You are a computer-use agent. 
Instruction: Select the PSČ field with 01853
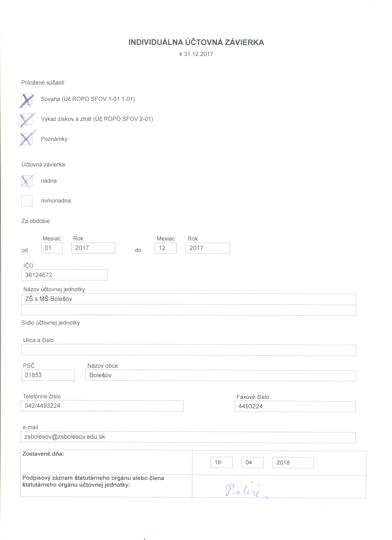click(48, 375)
